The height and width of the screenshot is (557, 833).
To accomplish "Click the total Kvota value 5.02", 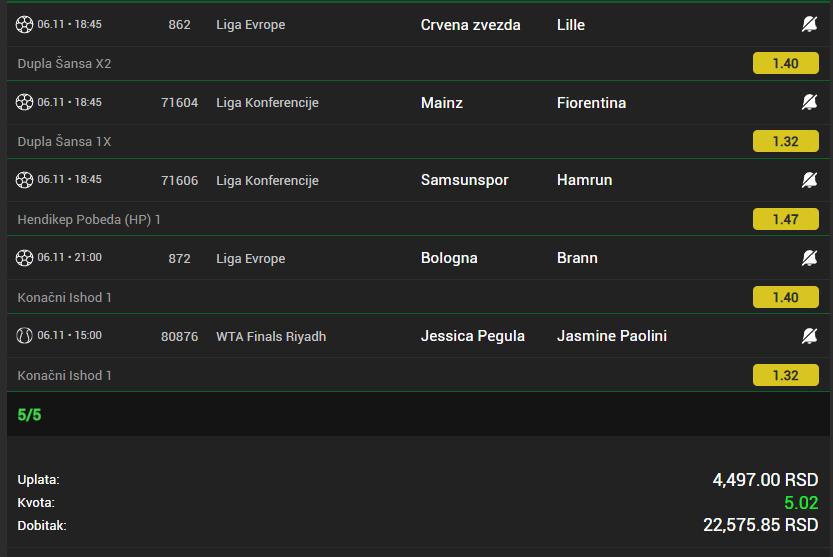I will [801, 503].
